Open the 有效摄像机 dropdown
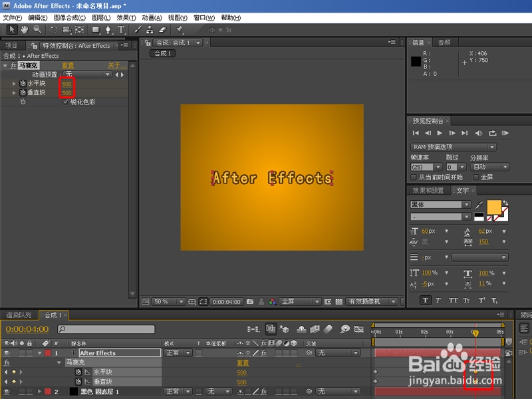532x399 pixels. coord(372,301)
